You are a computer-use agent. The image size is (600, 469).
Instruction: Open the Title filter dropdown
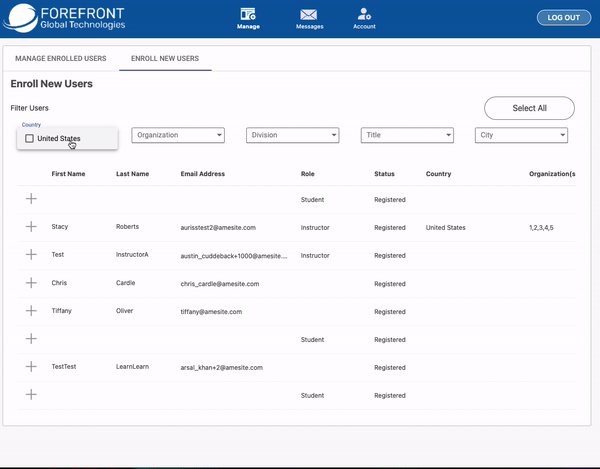click(x=407, y=135)
